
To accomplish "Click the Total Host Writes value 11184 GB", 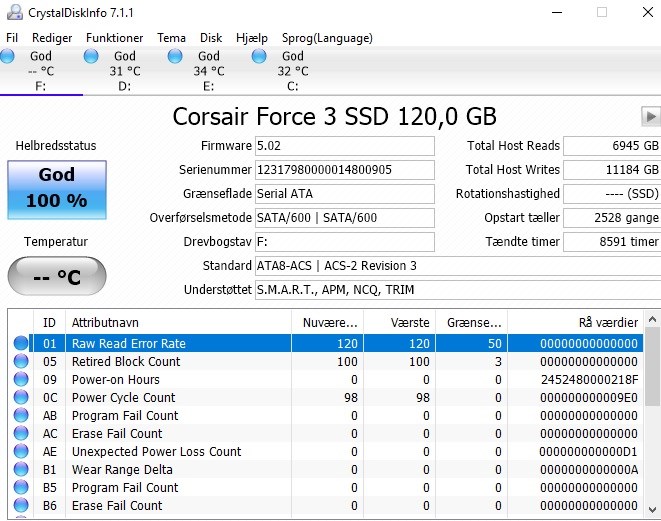I will click(x=612, y=170).
